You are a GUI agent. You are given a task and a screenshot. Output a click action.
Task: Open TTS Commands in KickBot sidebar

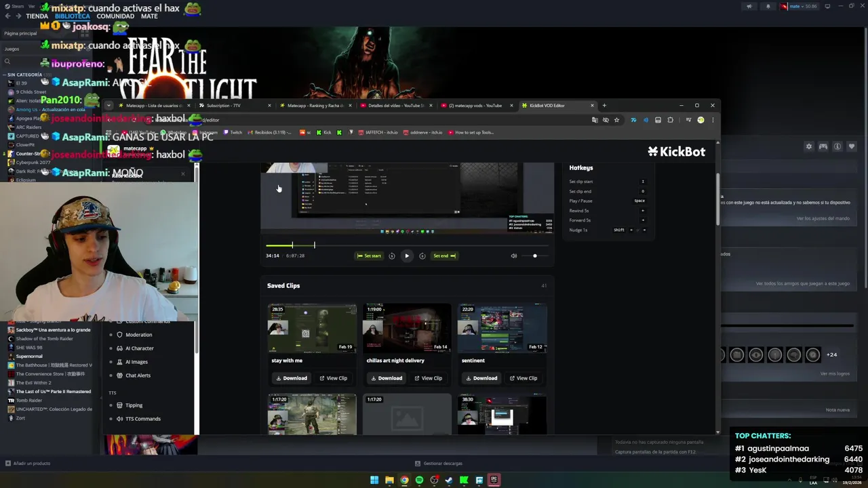point(142,419)
